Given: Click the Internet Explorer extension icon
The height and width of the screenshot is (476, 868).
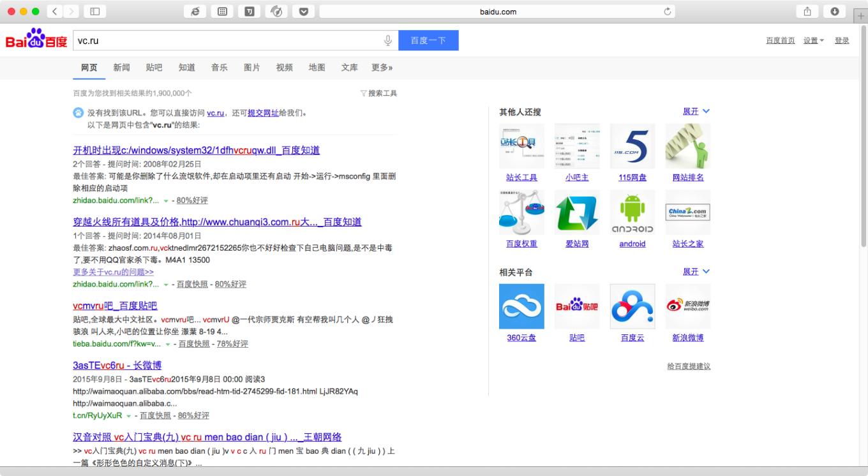Looking at the screenshot, I should (x=195, y=11).
